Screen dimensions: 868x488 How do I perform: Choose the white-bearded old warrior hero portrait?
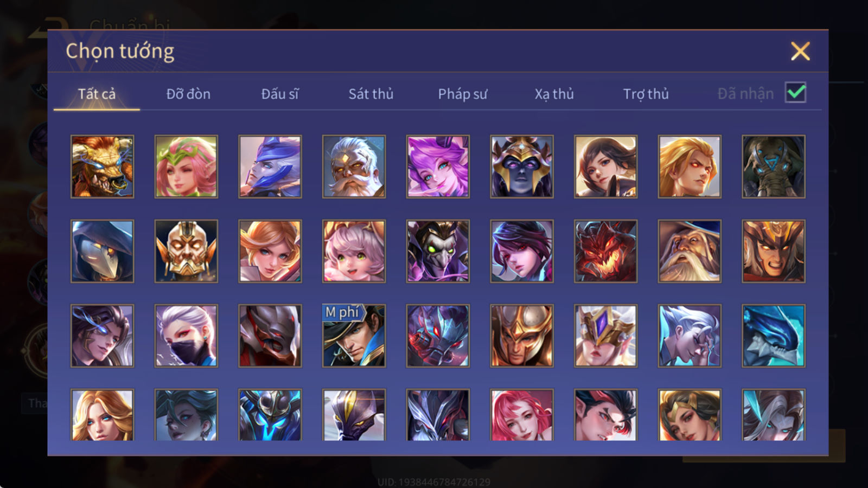[354, 166]
